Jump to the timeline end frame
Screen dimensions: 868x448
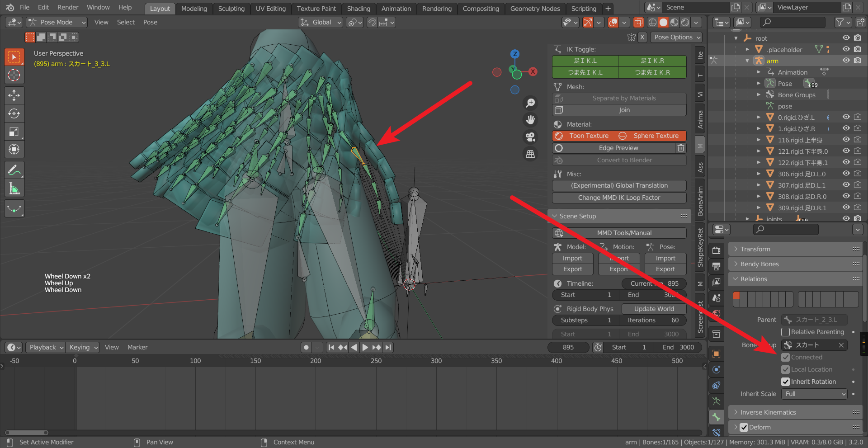point(388,347)
